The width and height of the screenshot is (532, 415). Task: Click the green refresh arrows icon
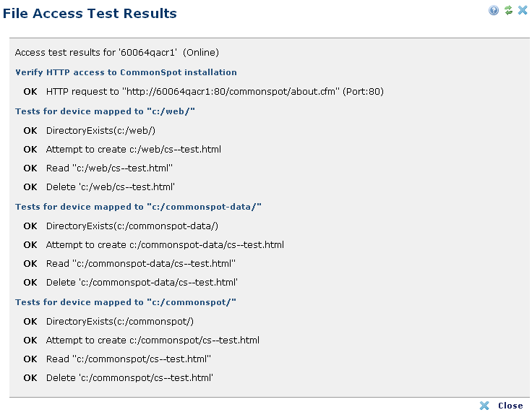pos(508,10)
